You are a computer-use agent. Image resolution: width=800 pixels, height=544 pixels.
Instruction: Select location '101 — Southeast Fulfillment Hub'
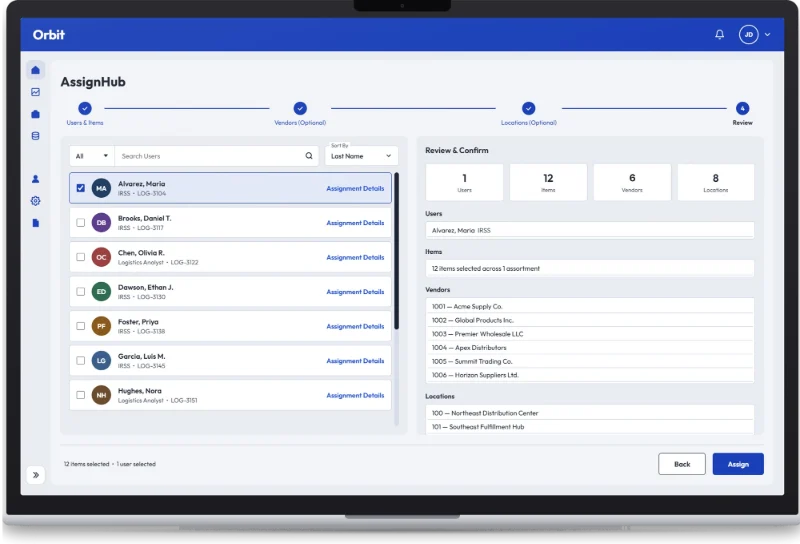click(590, 427)
